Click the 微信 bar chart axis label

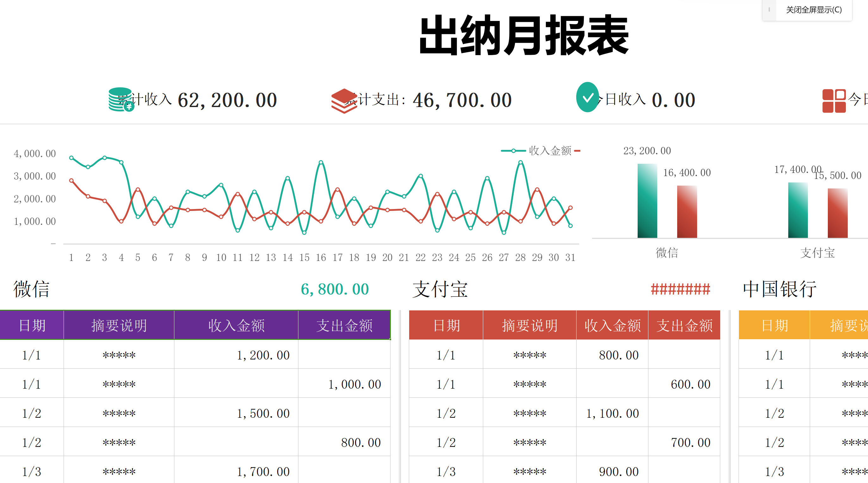point(667,253)
